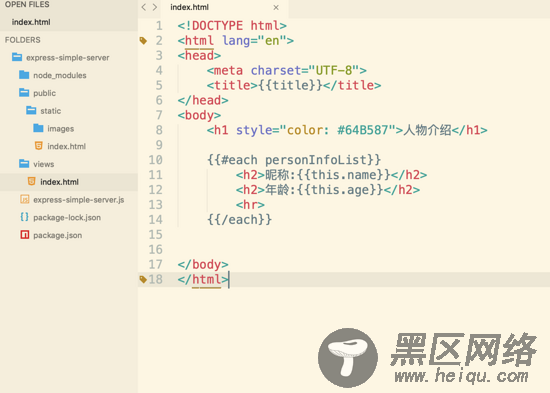Expand the node_modules folder

point(60,75)
